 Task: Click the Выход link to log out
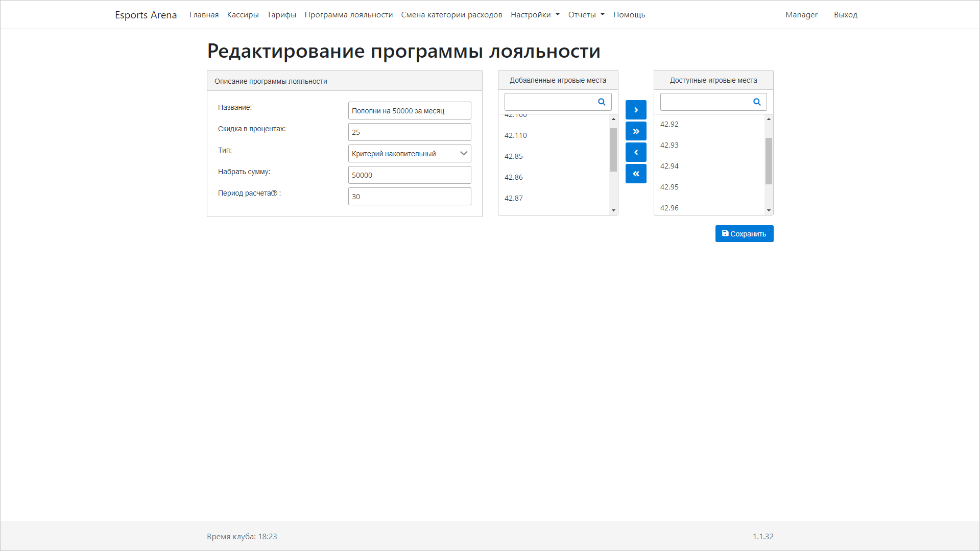(845, 14)
